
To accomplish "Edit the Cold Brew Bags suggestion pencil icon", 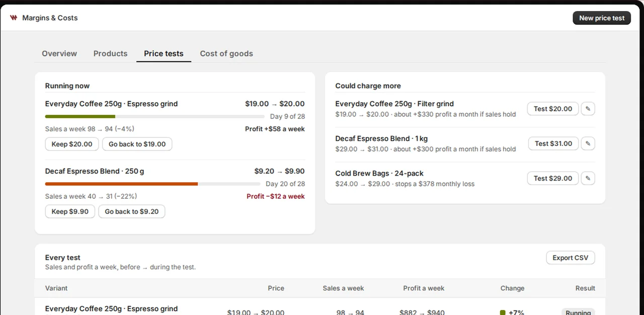I will click(588, 178).
